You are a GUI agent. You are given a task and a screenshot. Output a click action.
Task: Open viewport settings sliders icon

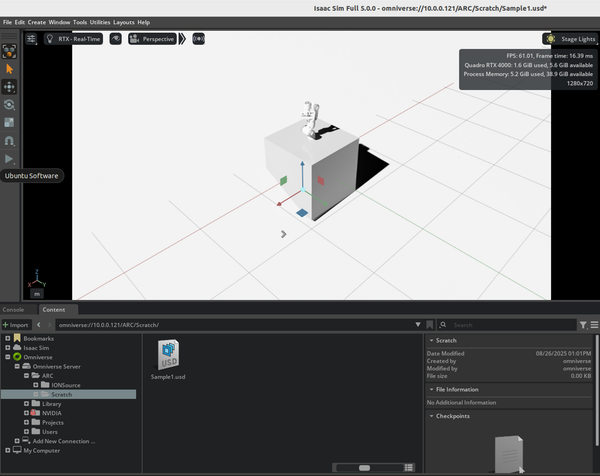point(31,39)
